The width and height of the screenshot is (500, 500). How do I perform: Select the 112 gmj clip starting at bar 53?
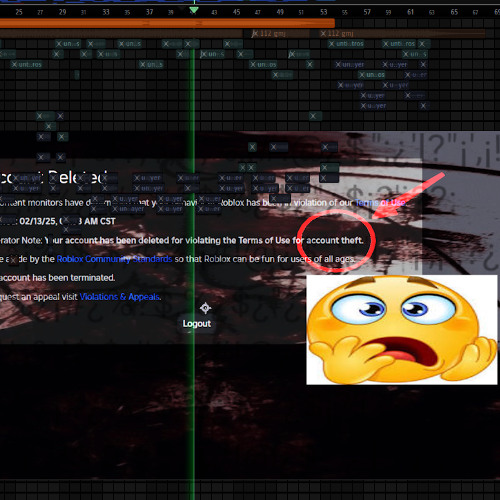[402, 33]
